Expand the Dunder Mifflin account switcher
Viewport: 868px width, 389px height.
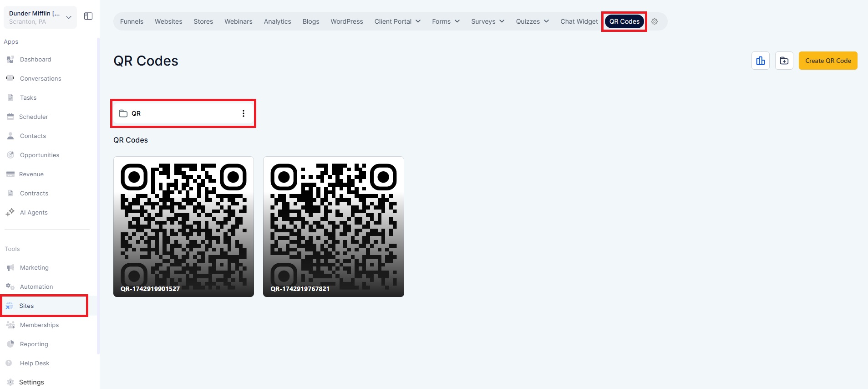(x=40, y=17)
